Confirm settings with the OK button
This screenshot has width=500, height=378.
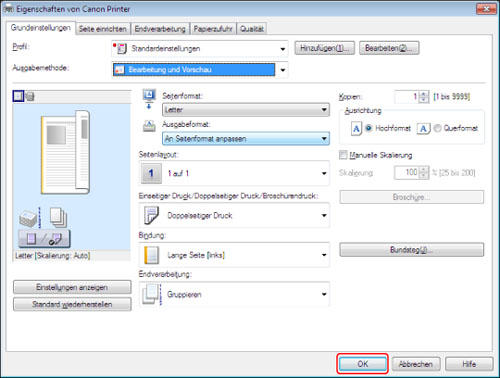(x=363, y=364)
